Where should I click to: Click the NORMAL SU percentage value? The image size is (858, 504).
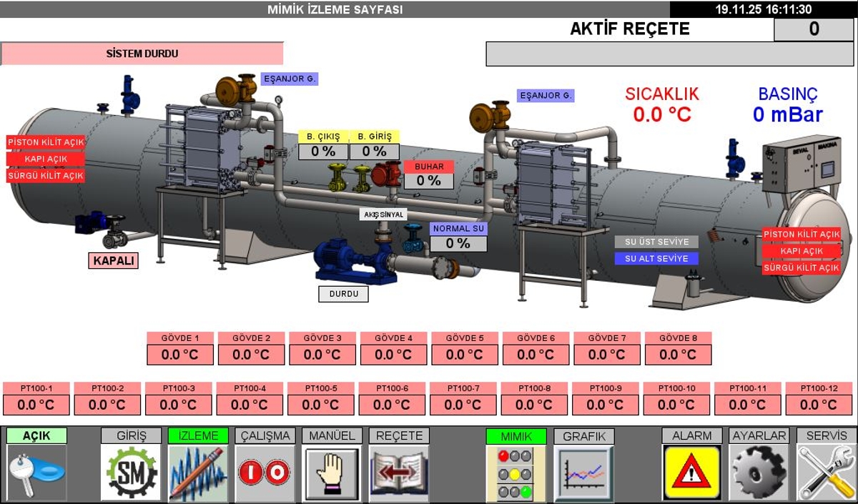[458, 244]
